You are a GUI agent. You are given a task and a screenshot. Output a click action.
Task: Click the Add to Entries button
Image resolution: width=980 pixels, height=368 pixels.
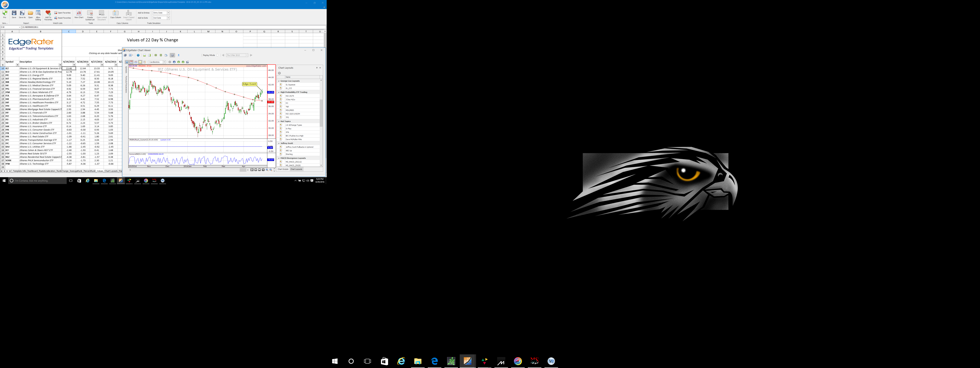[144, 13]
